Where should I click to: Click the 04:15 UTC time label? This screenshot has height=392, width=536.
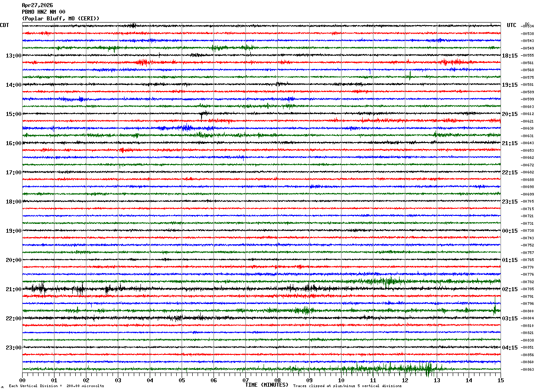tap(510, 348)
